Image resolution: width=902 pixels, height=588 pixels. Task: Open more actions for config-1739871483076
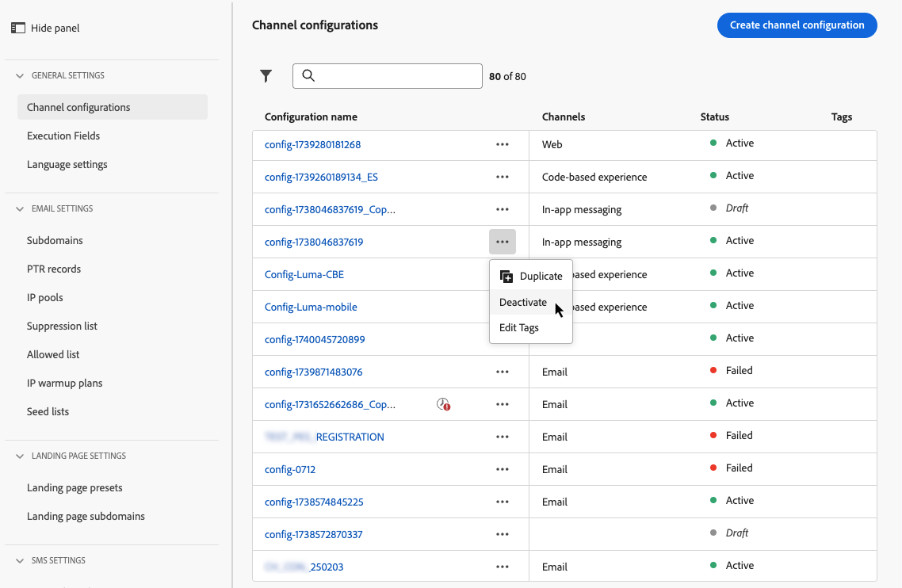click(x=503, y=372)
